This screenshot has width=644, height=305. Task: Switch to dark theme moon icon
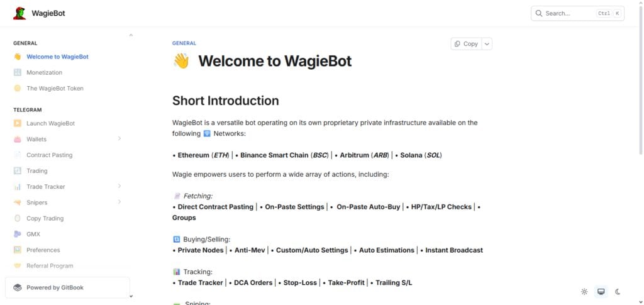618,292
